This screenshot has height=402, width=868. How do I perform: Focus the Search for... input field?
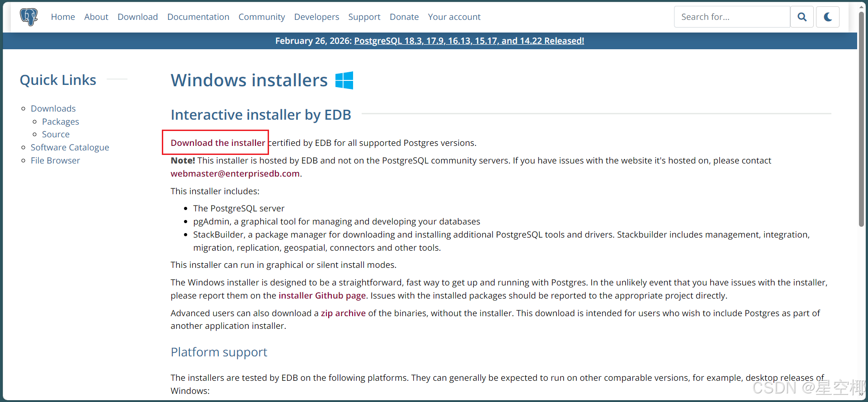tap(732, 17)
